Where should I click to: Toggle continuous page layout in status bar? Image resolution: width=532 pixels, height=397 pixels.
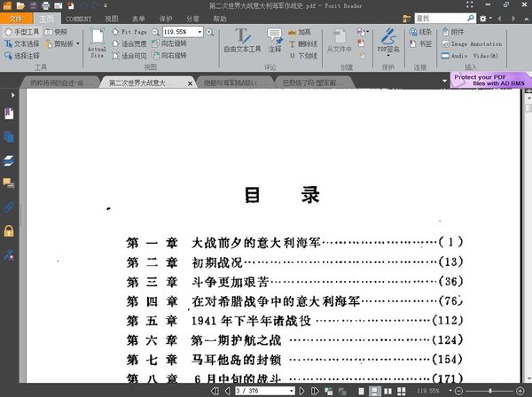(375, 391)
